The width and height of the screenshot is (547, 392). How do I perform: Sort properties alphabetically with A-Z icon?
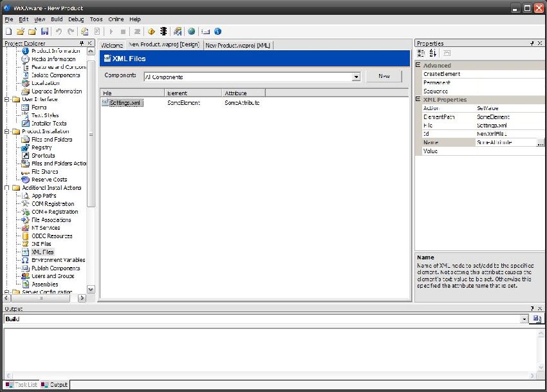click(x=433, y=53)
